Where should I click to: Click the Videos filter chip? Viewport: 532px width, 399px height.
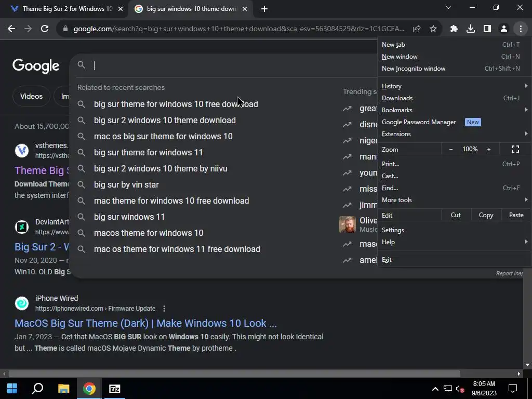31,96
